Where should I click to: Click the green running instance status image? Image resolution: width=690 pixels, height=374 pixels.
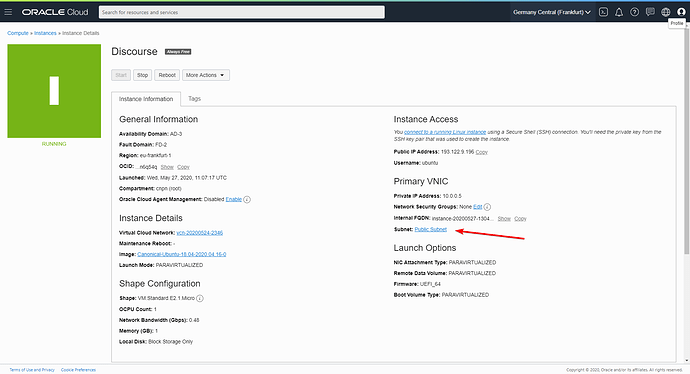click(54, 91)
